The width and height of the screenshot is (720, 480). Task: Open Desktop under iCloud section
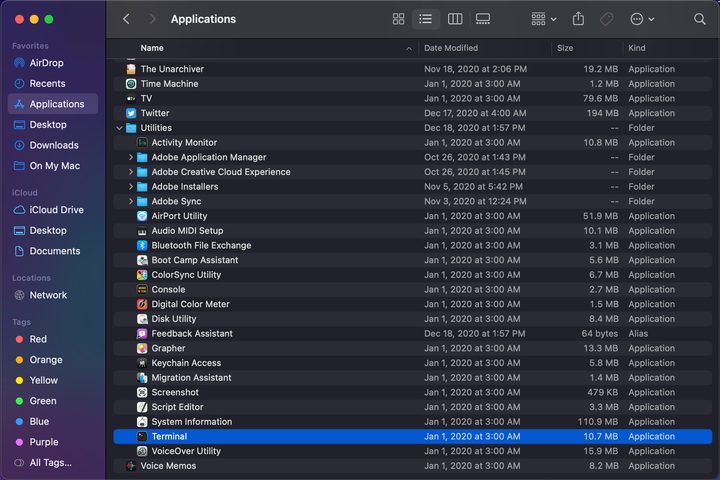[53, 231]
